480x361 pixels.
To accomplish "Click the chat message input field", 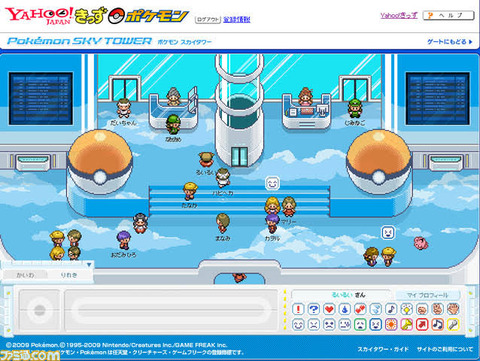I will [171, 310].
